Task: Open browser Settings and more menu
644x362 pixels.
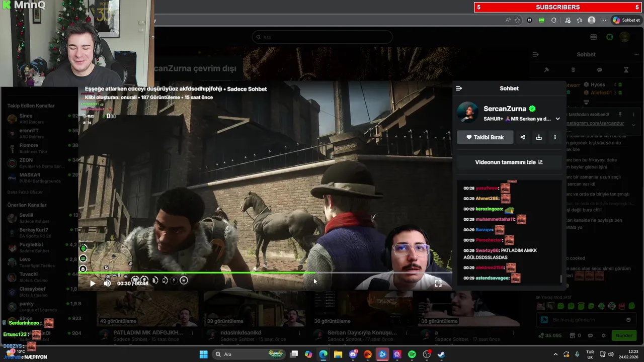Action: click(x=604, y=20)
